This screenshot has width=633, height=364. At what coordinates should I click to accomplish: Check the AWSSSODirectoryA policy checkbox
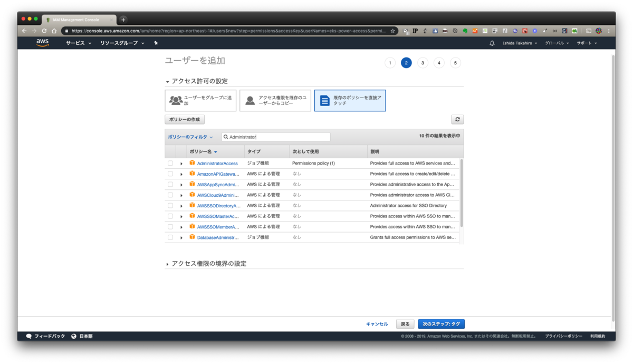[170, 206]
